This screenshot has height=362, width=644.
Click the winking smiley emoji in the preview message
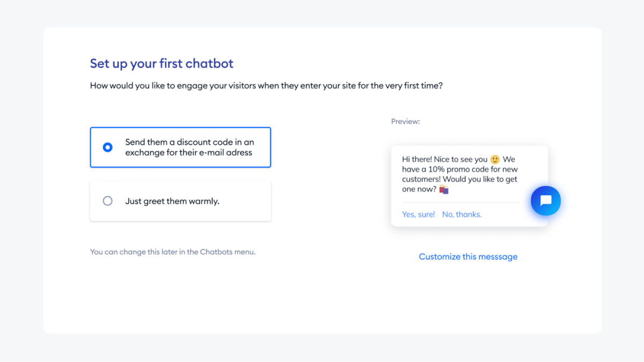pyautogui.click(x=494, y=159)
